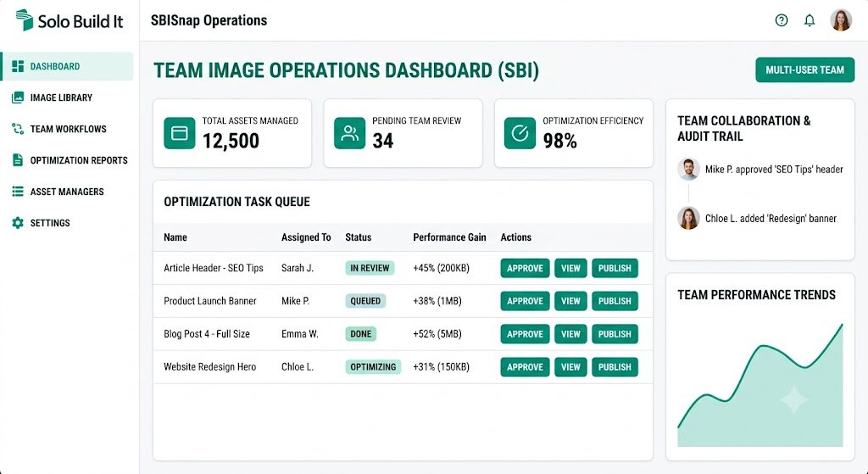The image size is (868, 474).
Task: Click the Total Assets Managed card icon
Action: click(x=180, y=133)
